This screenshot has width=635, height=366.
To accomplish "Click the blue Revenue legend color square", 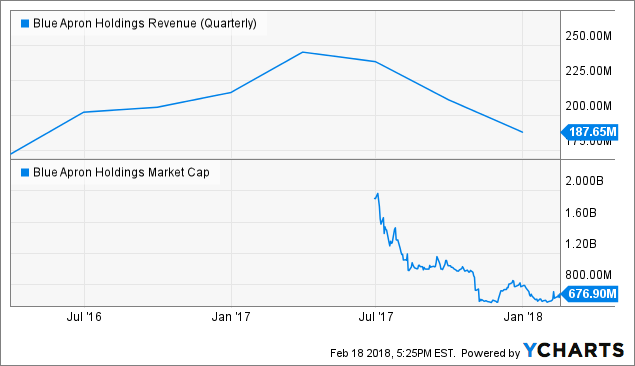I will pos(25,23).
